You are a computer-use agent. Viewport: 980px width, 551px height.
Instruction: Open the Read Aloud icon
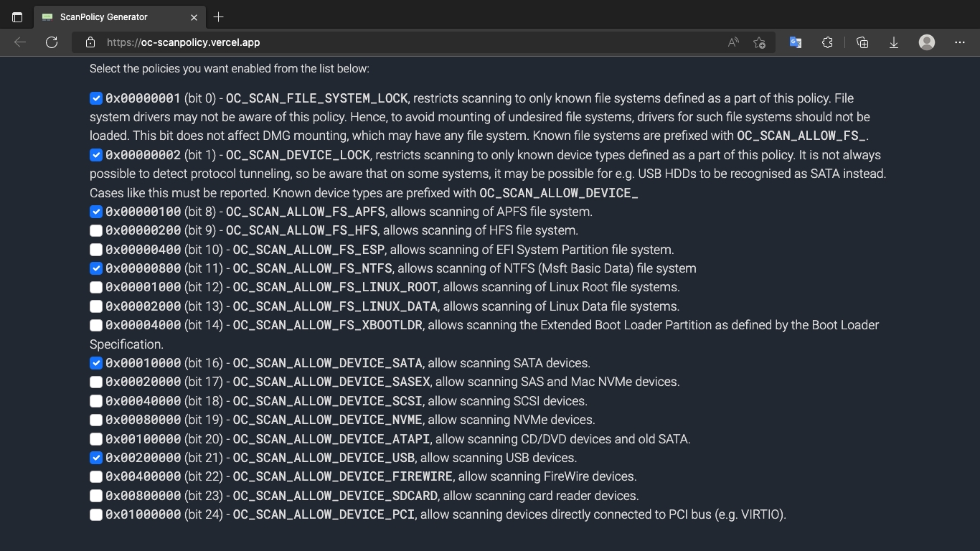click(x=732, y=42)
